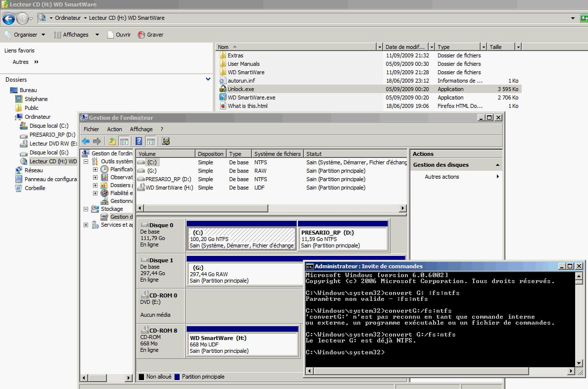Click Autres actions in Actions pane
Screen dimensions: 588x389
point(442,177)
